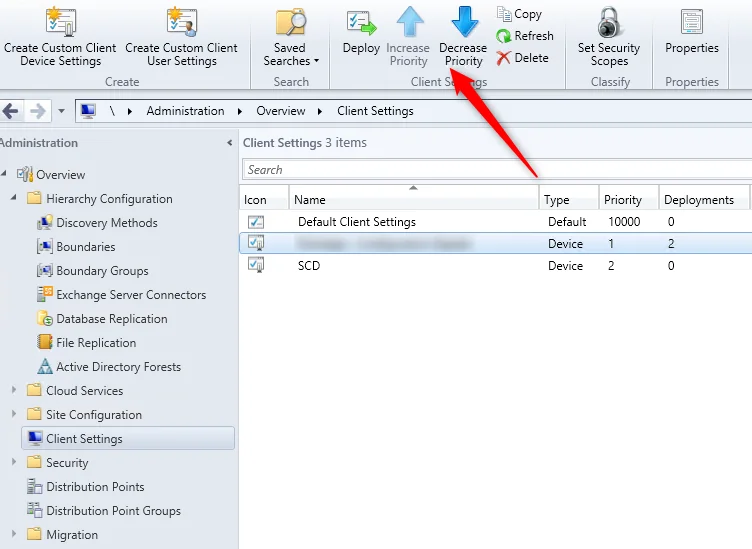The image size is (752, 549).
Task: Open Saved Searches dropdown
Action: pos(291,37)
